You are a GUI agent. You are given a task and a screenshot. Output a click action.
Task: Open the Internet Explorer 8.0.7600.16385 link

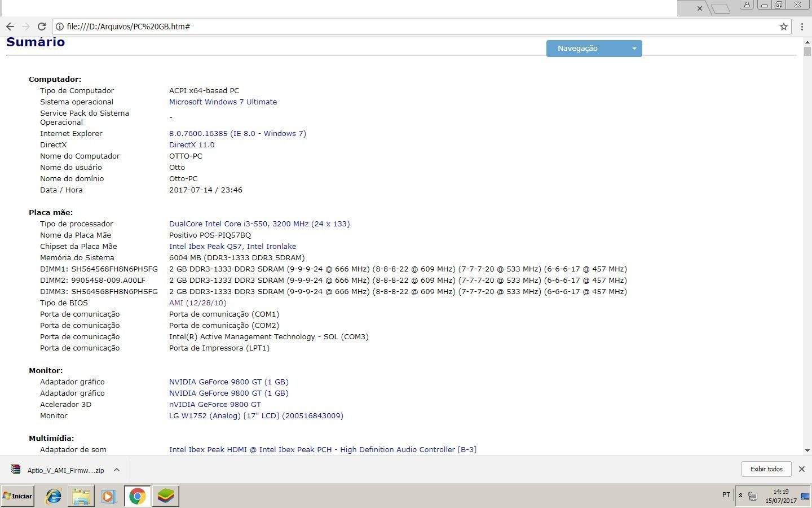coord(237,134)
